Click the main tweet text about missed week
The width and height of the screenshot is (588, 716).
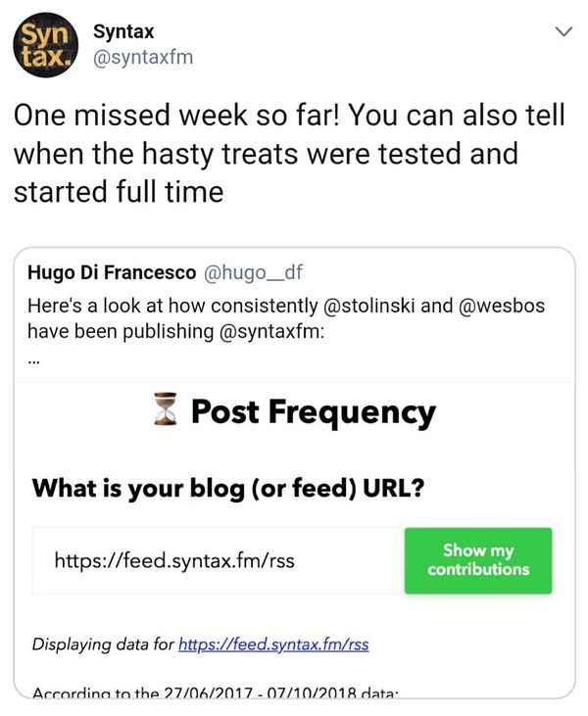click(x=289, y=154)
